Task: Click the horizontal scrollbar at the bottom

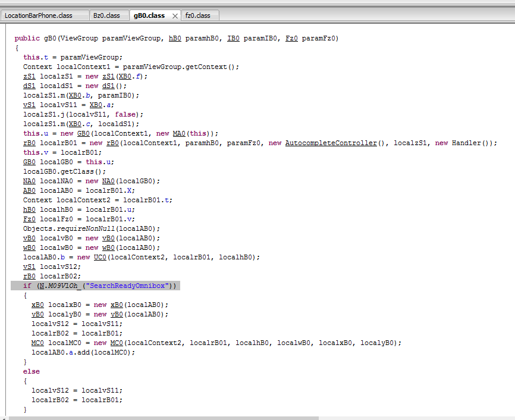Action: coord(164,418)
